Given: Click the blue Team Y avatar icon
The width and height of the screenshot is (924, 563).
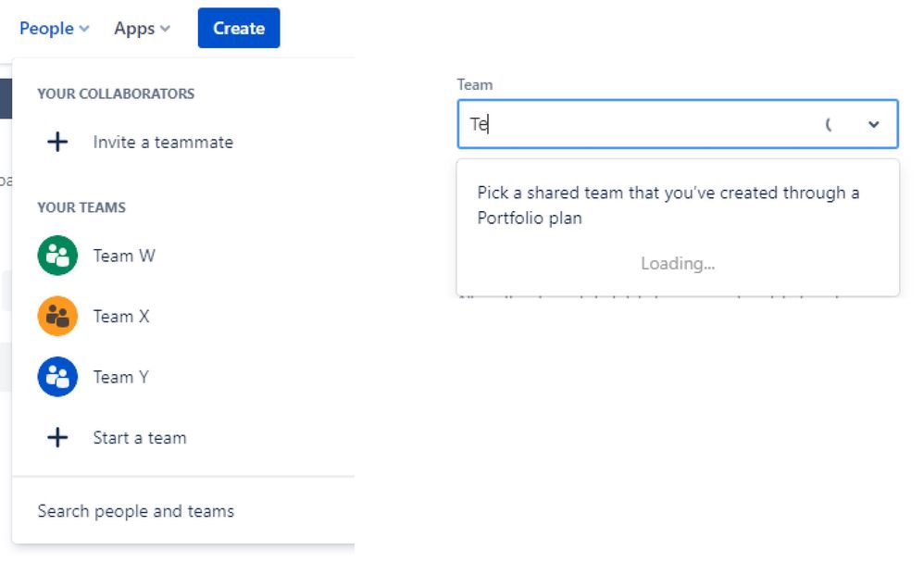Looking at the screenshot, I should click(x=57, y=377).
